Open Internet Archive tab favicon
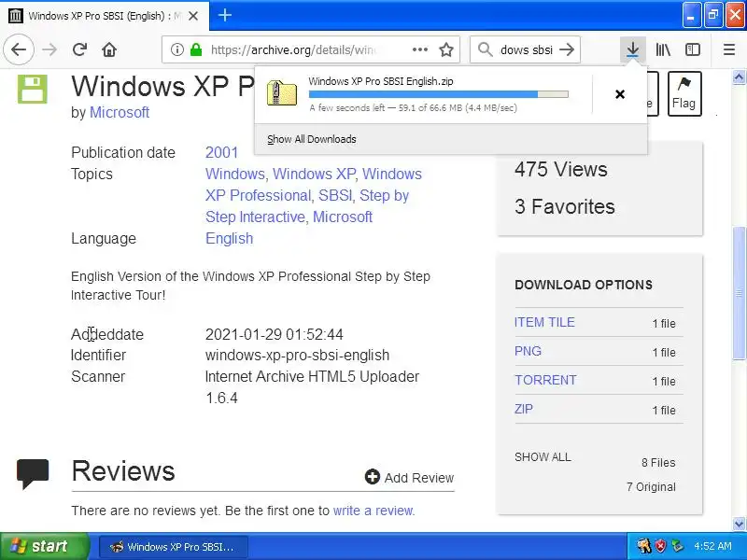Viewport: 747px width, 560px height. (15, 16)
